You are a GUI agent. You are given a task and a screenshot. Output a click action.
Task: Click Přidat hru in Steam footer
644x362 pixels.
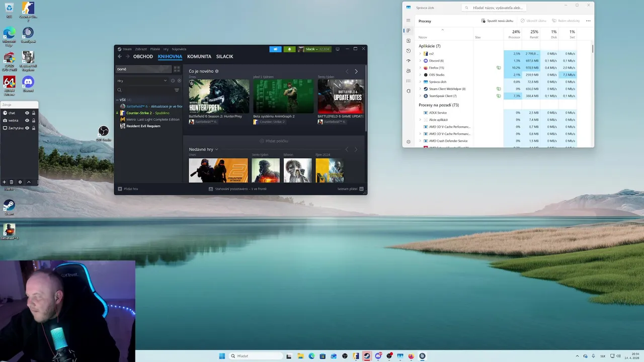coord(128,189)
